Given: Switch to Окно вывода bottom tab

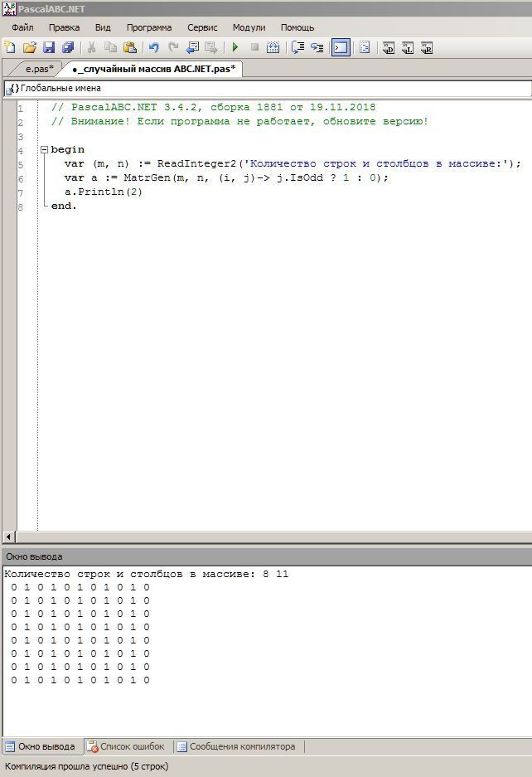Looking at the screenshot, I should tap(41, 746).
